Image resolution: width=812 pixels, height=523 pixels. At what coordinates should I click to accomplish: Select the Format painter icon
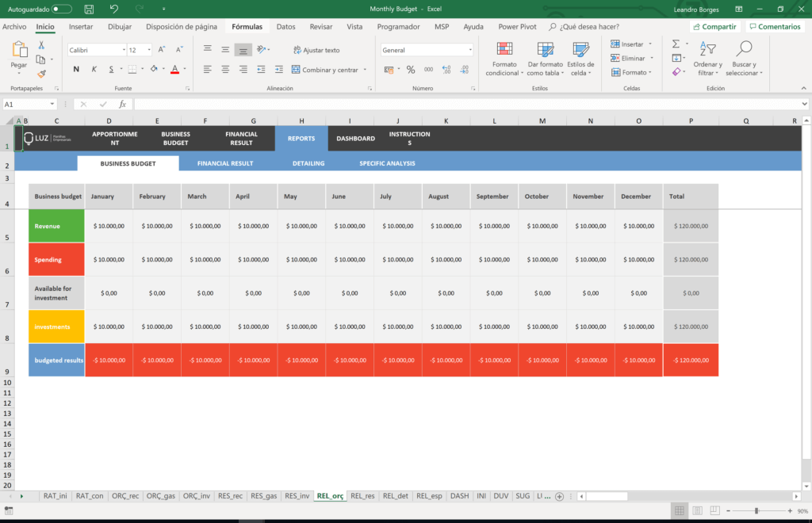coord(40,74)
